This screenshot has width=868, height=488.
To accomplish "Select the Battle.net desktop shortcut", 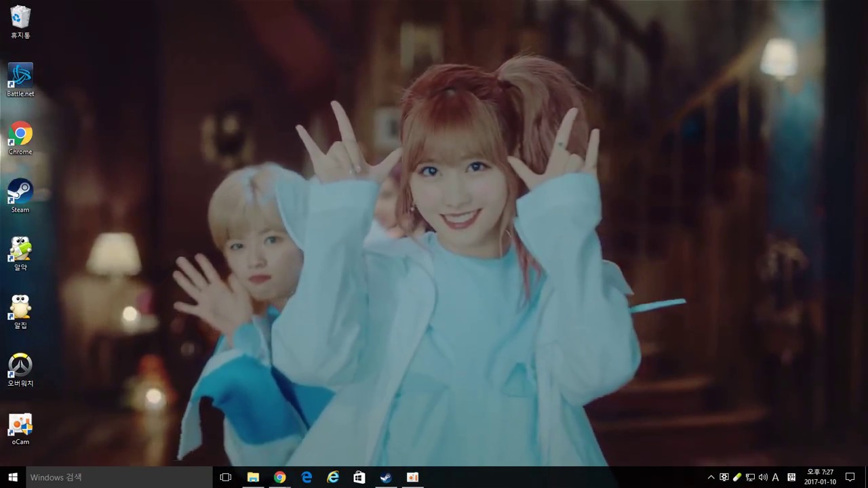I will 20,80.
